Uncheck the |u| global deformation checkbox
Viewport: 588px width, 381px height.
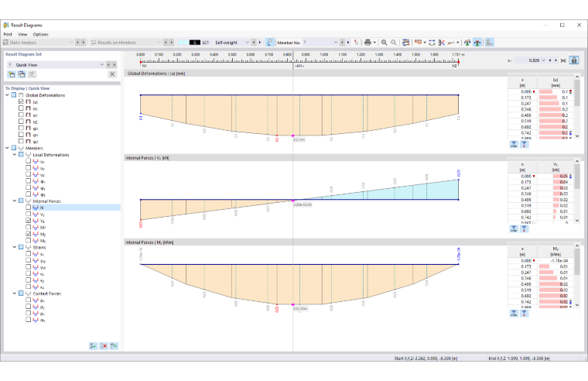21,101
